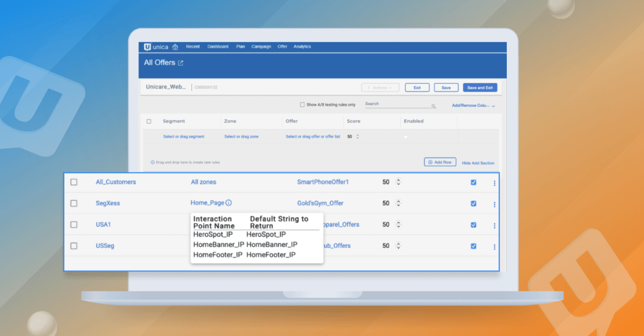
Task: Click the search magnifier icon
Action: coord(433,106)
